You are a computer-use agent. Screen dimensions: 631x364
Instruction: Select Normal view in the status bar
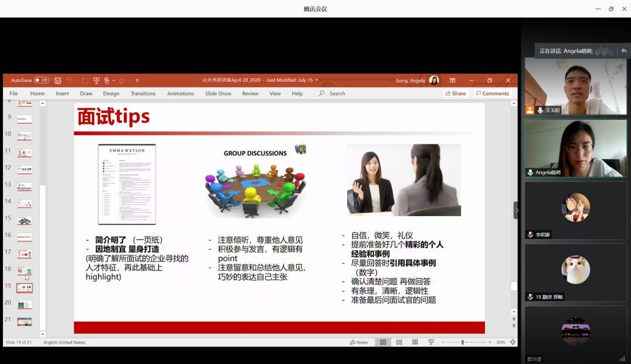pos(383,342)
